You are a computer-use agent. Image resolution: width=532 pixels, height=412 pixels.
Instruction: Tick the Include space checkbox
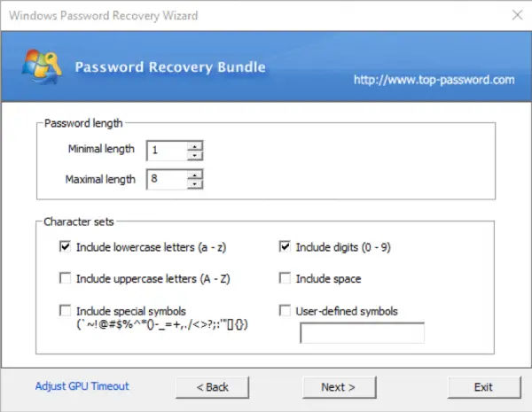click(x=285, y=278)
